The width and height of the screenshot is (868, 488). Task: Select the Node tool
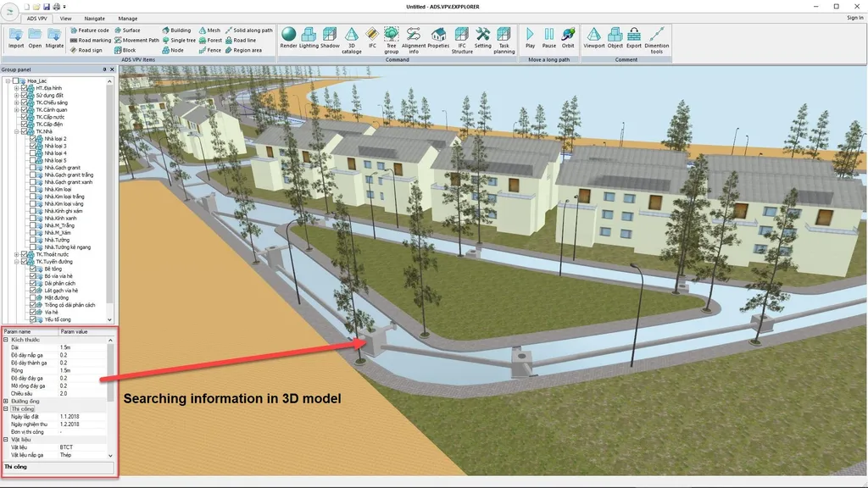(x=173, y=50)
